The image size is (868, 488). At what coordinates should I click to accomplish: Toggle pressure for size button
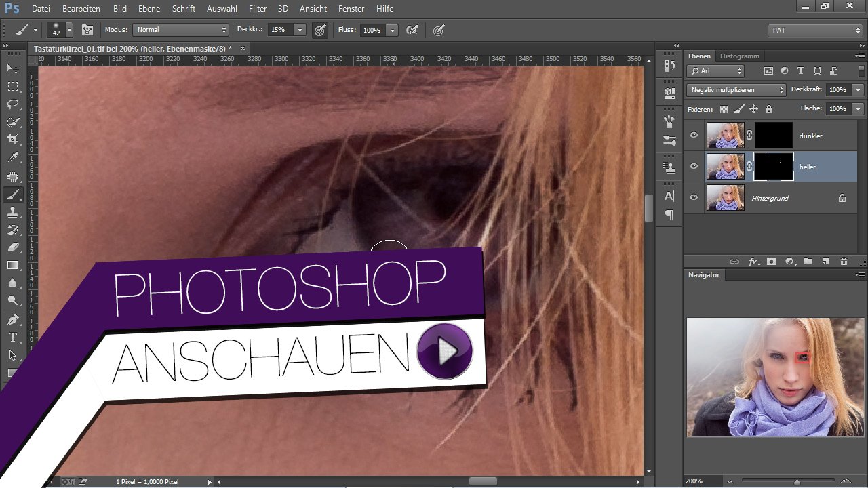[x=439, y=30]
